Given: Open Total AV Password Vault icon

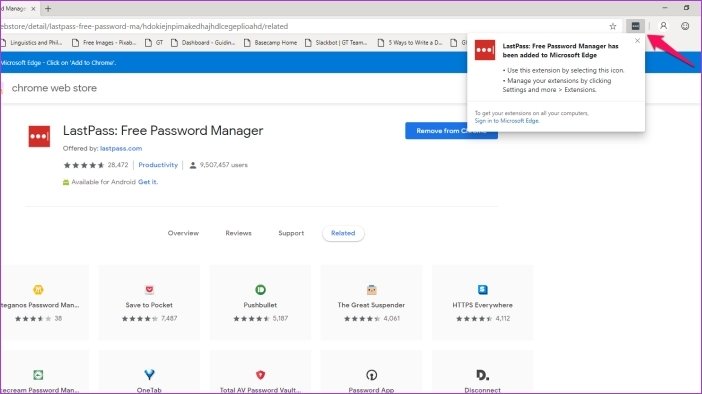Looking at the screenshot, I should pyautogui.click(x=260, y=375).
